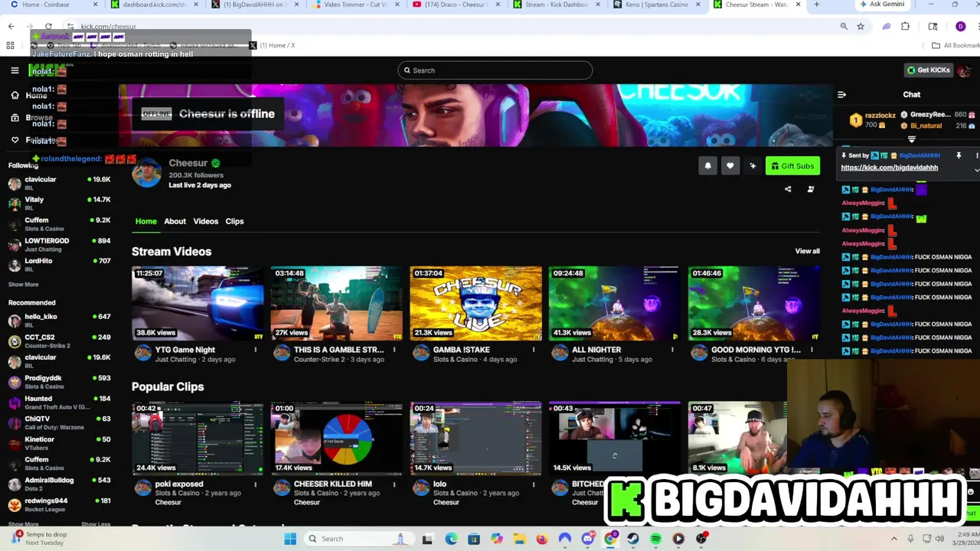The height and width of the screenshot is (551, 980).
Task: Open a new browser tab
Action: tap(816, 5)
